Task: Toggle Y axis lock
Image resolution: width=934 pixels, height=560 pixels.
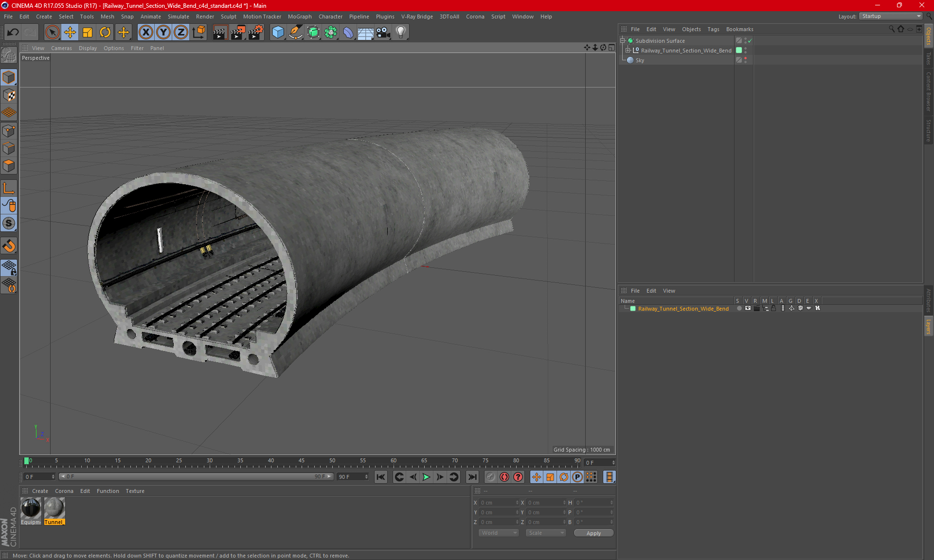Action: (x=163, y=32)
